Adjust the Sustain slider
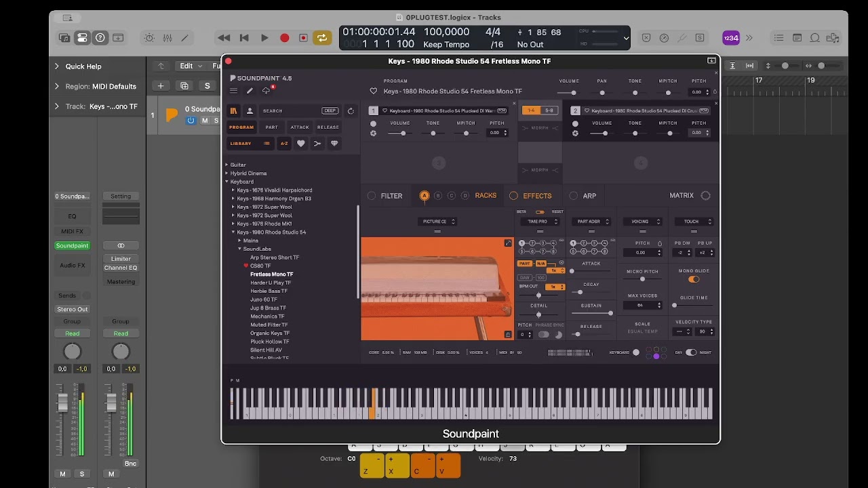 591,313
